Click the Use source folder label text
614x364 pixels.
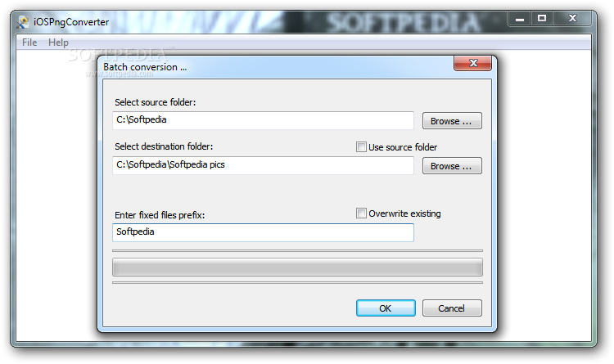(x=403, y=147)
